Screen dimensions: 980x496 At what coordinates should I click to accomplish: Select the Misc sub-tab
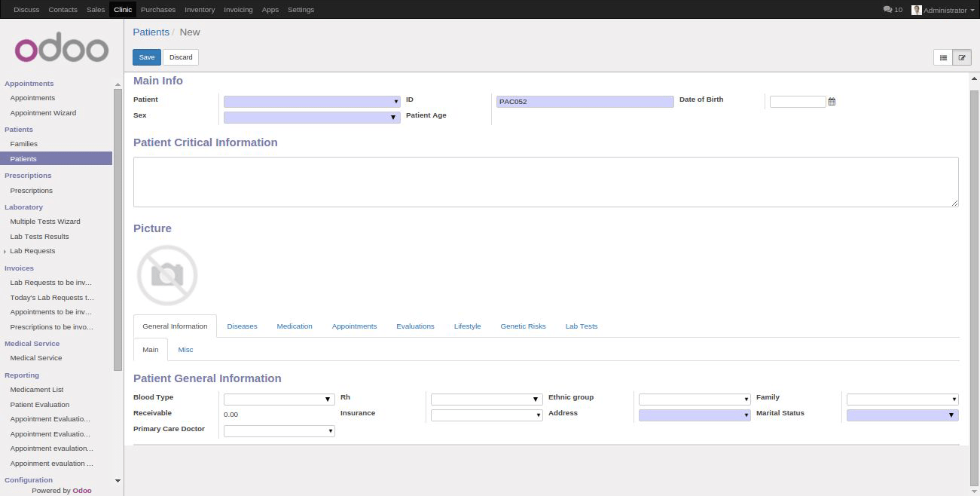[185, 350]
